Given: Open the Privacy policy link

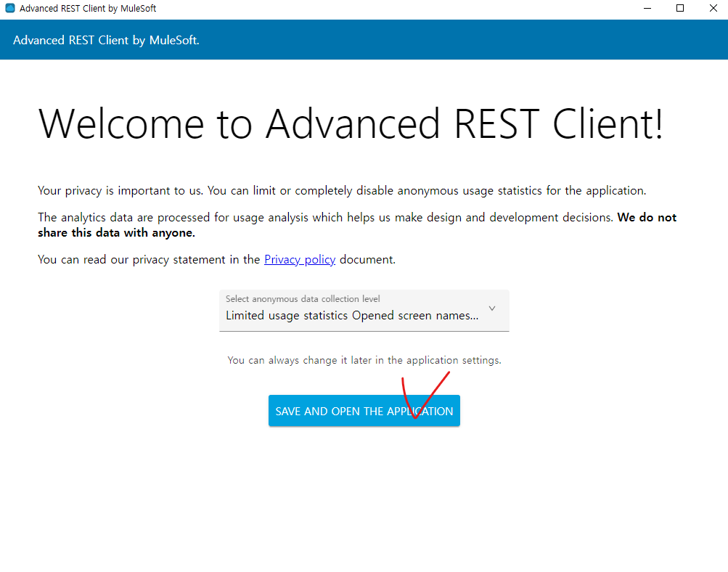Looking at the screenshot, I should click(300, 260).
